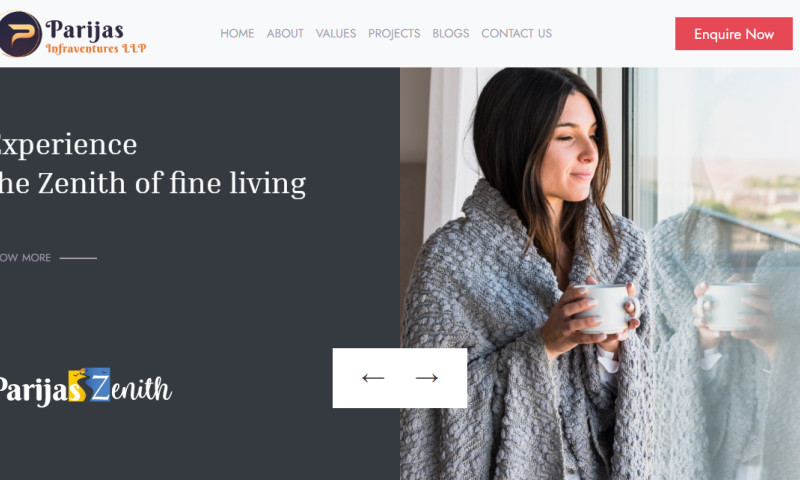Open the ABOUT page

(x=285, y=34)
